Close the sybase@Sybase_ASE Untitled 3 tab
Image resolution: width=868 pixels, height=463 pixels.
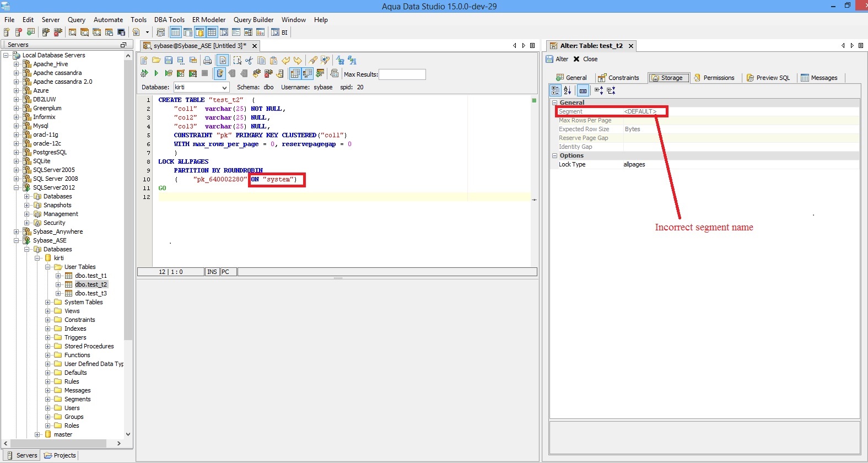(255, 46)
